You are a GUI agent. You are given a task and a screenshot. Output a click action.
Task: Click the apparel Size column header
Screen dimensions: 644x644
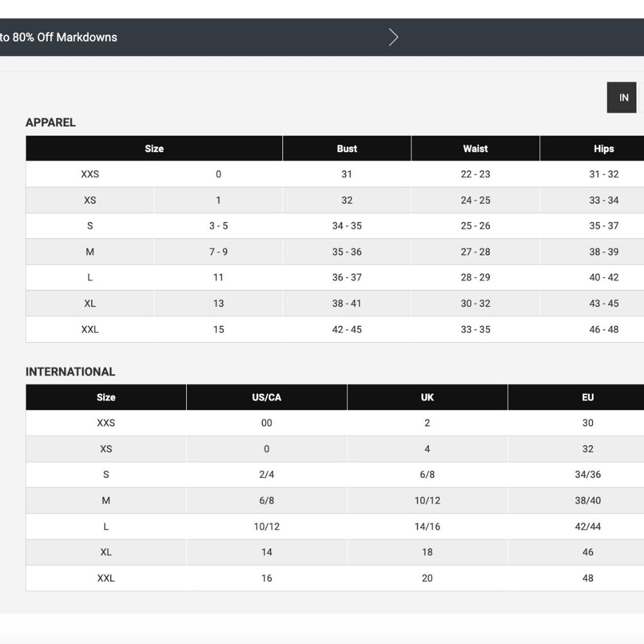154,149
